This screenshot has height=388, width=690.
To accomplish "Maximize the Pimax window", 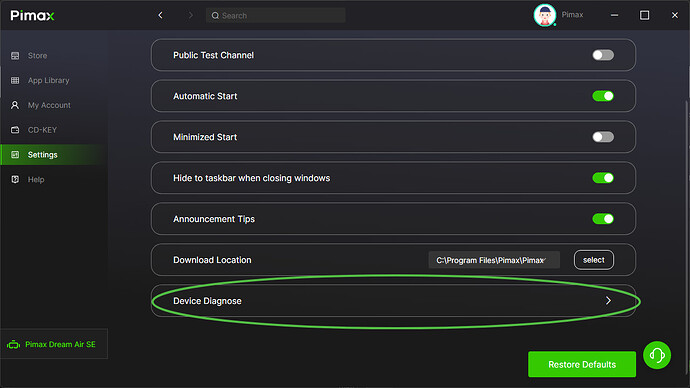I will tap(644, 15).
